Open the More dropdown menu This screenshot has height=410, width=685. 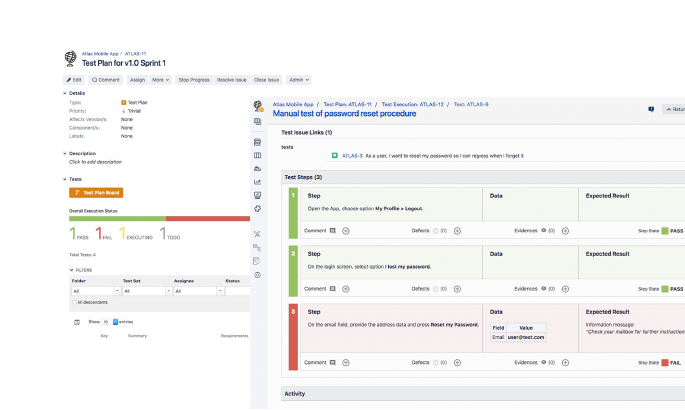(x=160, y=79)
